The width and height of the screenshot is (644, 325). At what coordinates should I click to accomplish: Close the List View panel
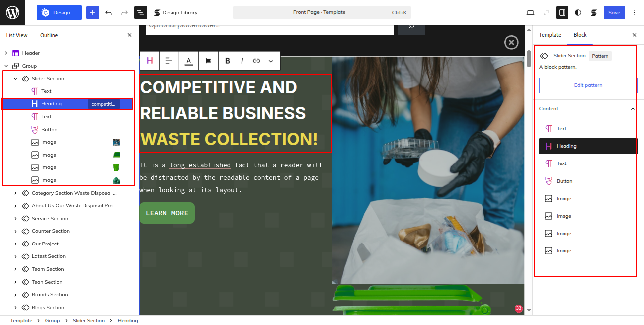point(129,35)
